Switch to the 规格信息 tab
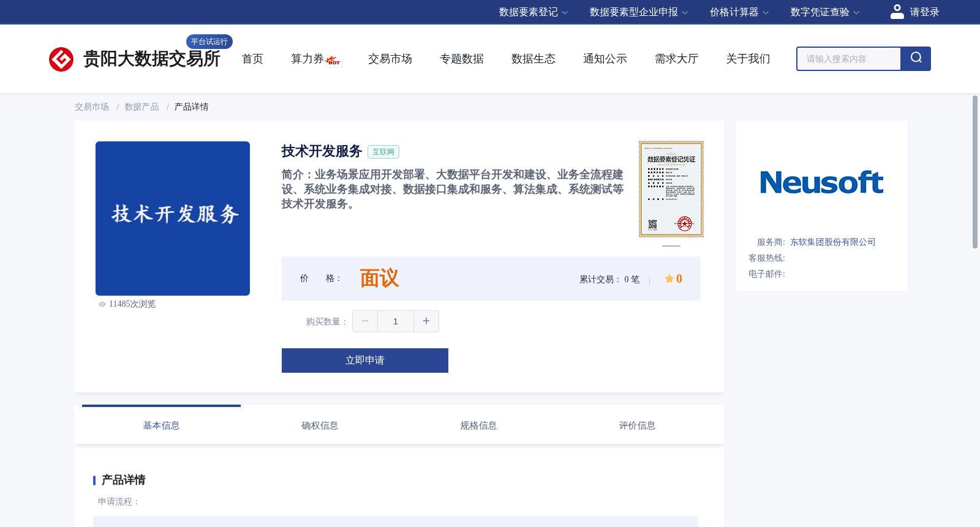980x527 pixels. pos(478,425)
